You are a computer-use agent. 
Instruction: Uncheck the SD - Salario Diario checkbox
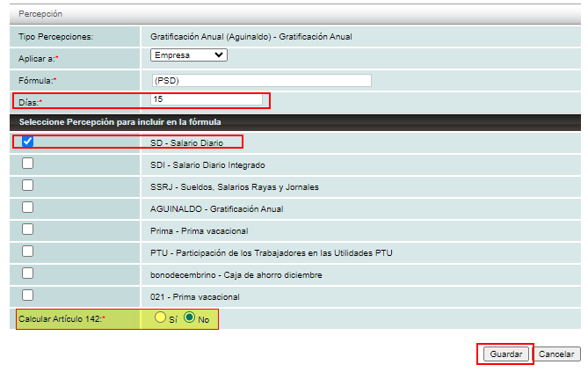tap(28, 142)
